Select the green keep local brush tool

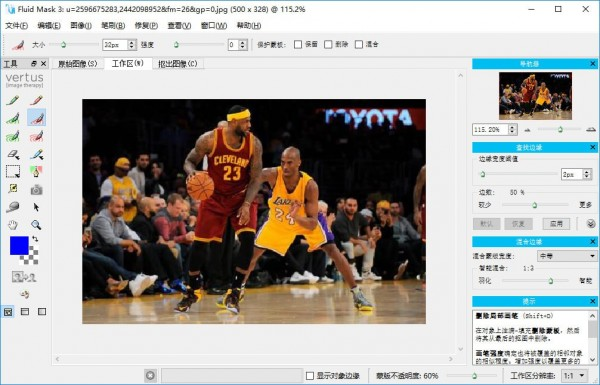coord(13,118)
